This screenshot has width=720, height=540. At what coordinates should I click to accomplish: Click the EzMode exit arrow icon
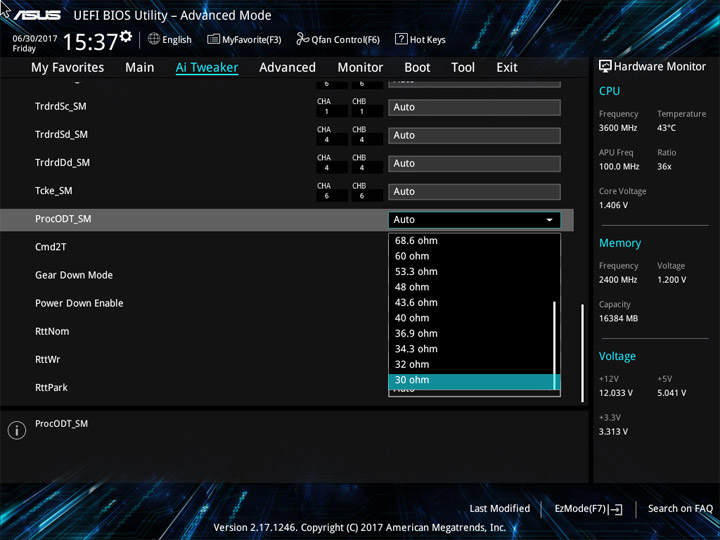616,509
